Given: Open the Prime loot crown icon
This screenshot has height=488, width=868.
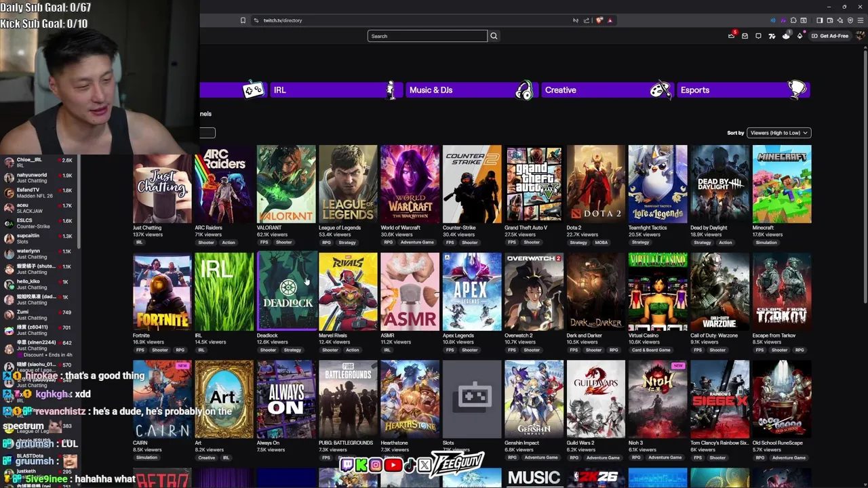Looking at the screenshot, I should pyautogui.click(x=731, y=36).
